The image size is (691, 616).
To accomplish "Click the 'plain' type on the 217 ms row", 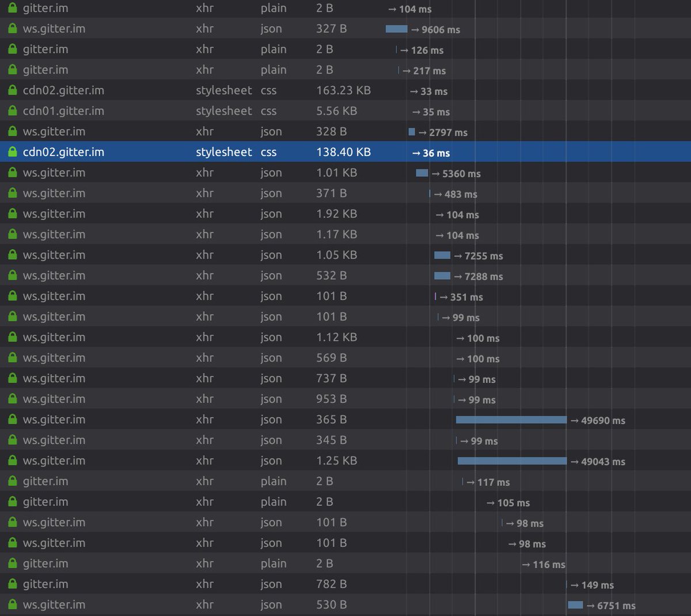I will 274,70.
